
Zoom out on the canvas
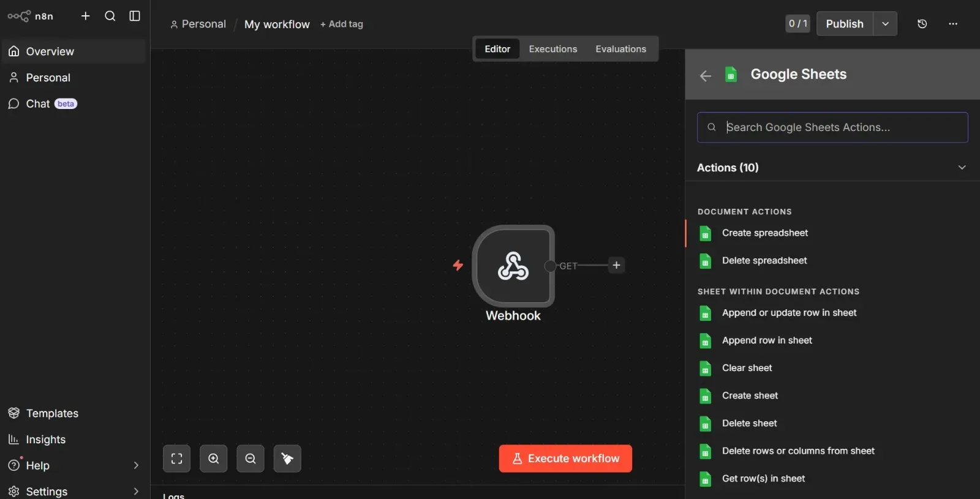tap(251, 459)
